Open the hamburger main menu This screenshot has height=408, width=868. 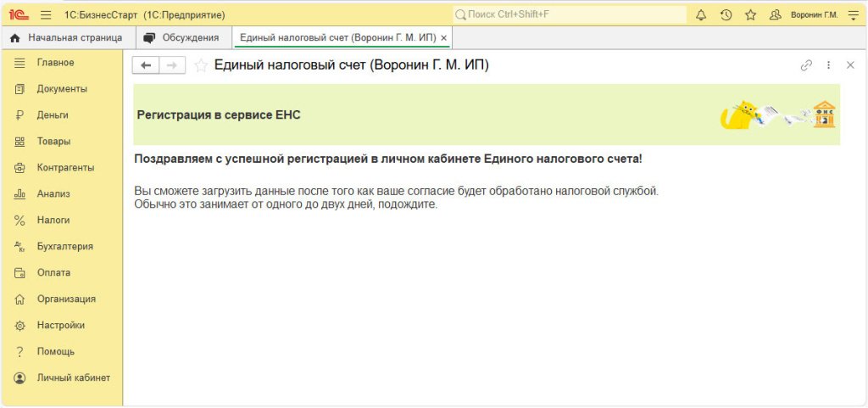(46, 15)
